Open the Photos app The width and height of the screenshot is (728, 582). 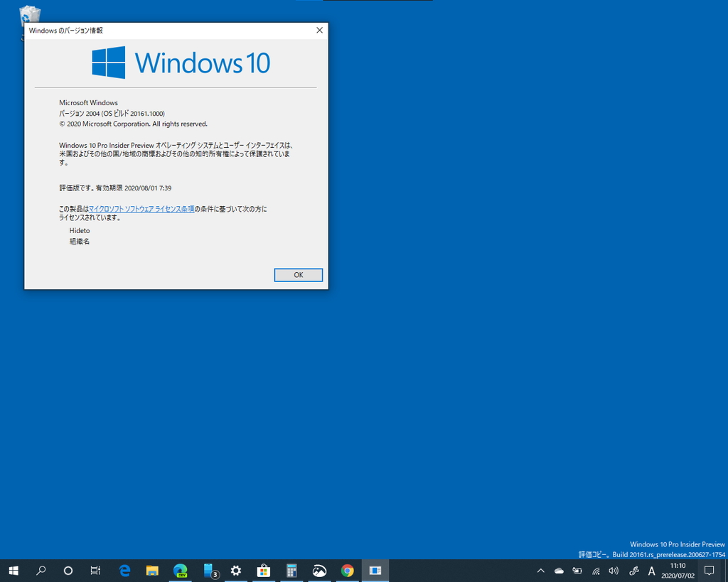pos(319,571)
